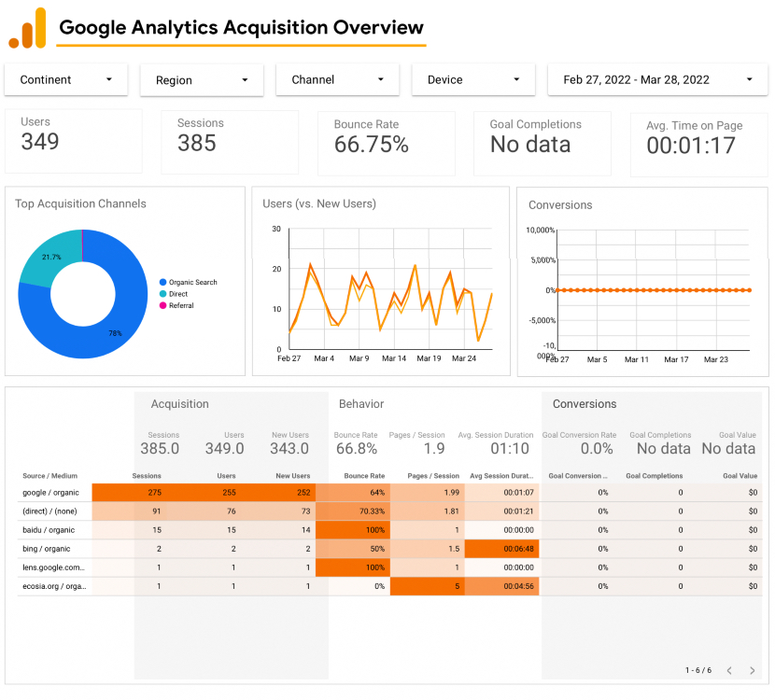Expand the Channel filter
This screenshot has width=775, height=700.
(x=337, y=80)
